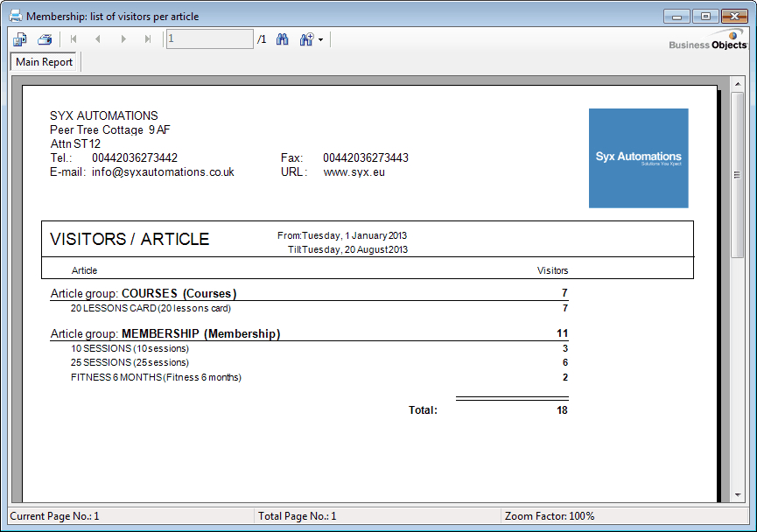Click the Print Report icon
Viewport: 757px width, 532px height.
point(45,39)
